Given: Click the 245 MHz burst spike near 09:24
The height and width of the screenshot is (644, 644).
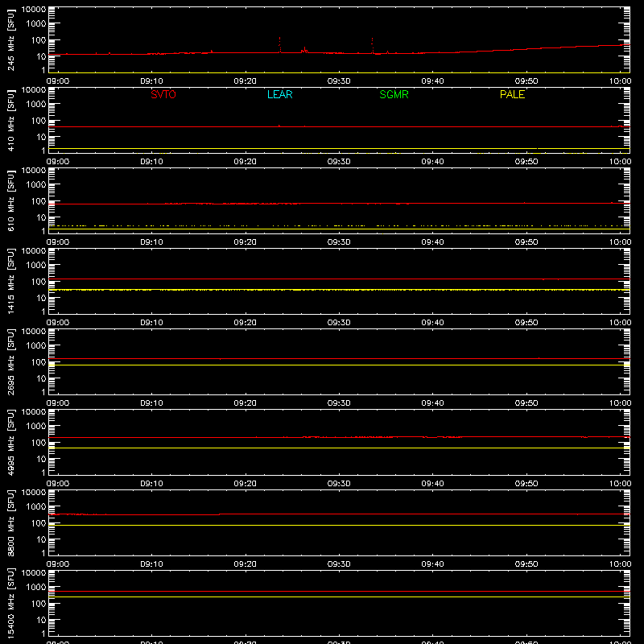Looking at the screenshot, I should point(279,44).
